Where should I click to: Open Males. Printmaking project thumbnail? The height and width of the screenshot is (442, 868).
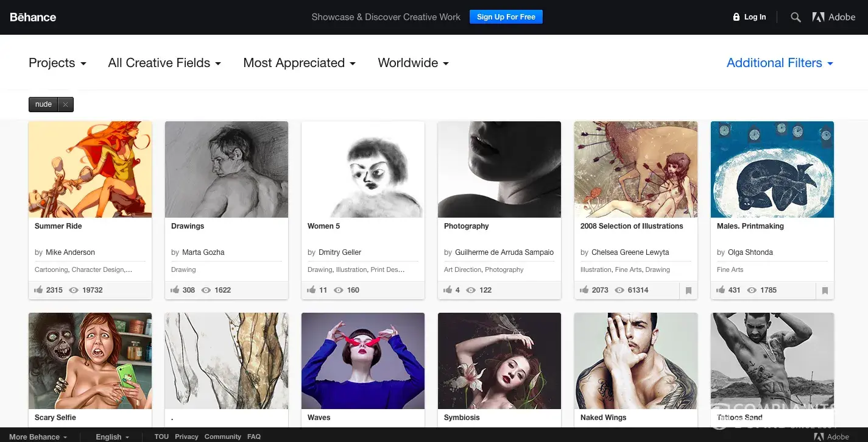(772, 169)
